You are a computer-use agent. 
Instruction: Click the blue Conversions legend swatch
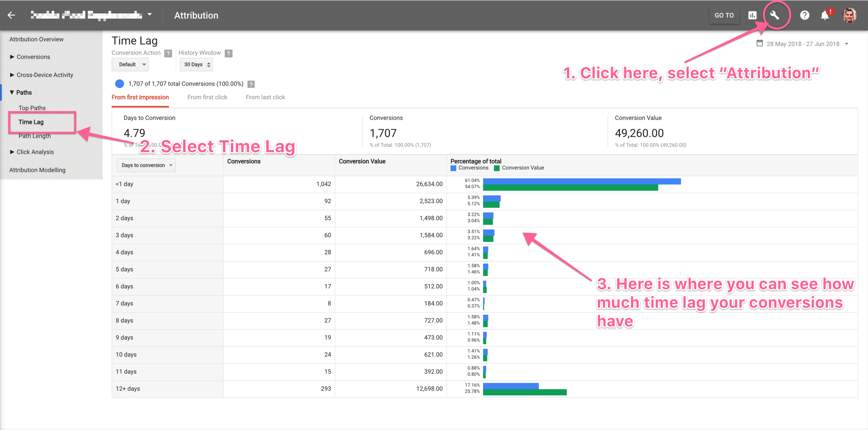(x=453, y=168)
